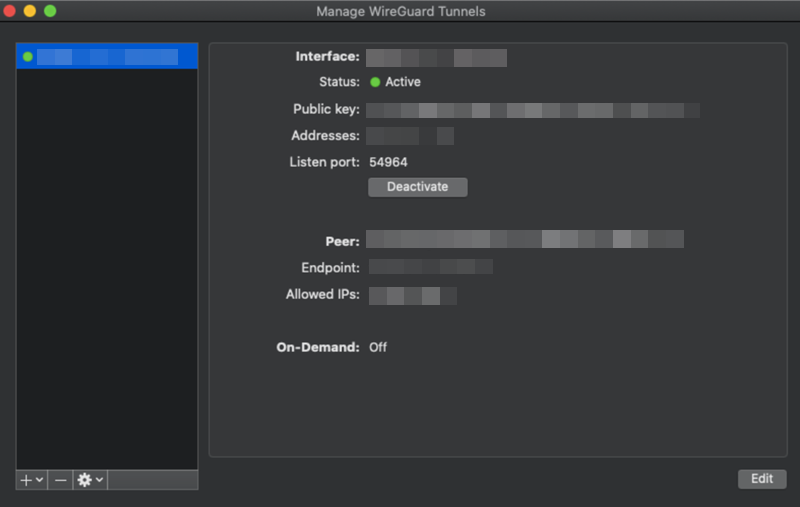
Task: Click the On-Demand Off value
Action: pyautogui.click(x=378, y=347)
